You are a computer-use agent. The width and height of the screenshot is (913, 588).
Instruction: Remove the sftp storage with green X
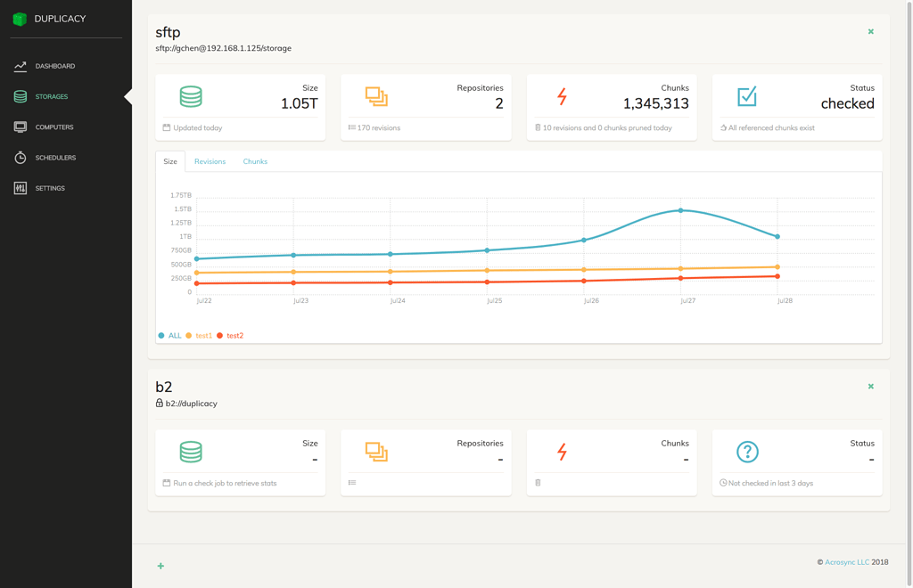[x=871, y=31]
